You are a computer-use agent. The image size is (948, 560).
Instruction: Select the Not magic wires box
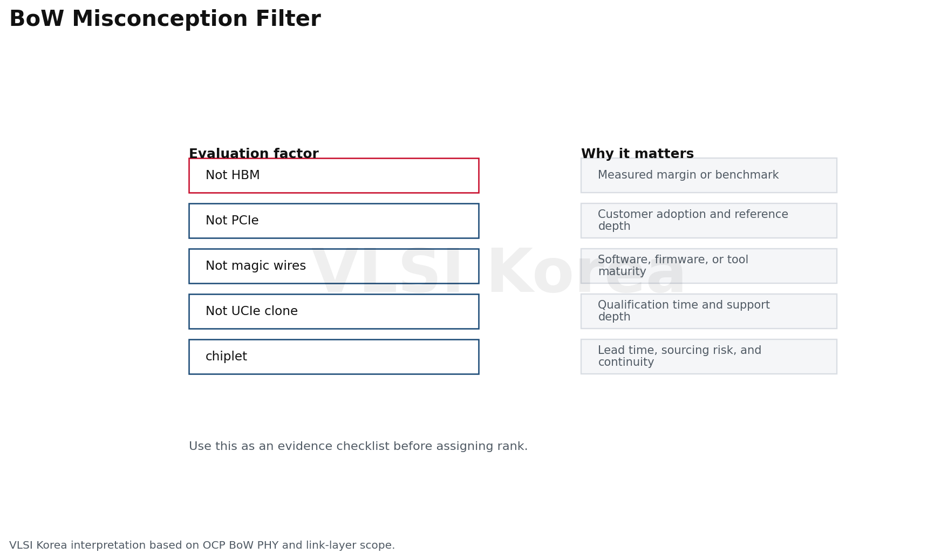tap(333, 266)
